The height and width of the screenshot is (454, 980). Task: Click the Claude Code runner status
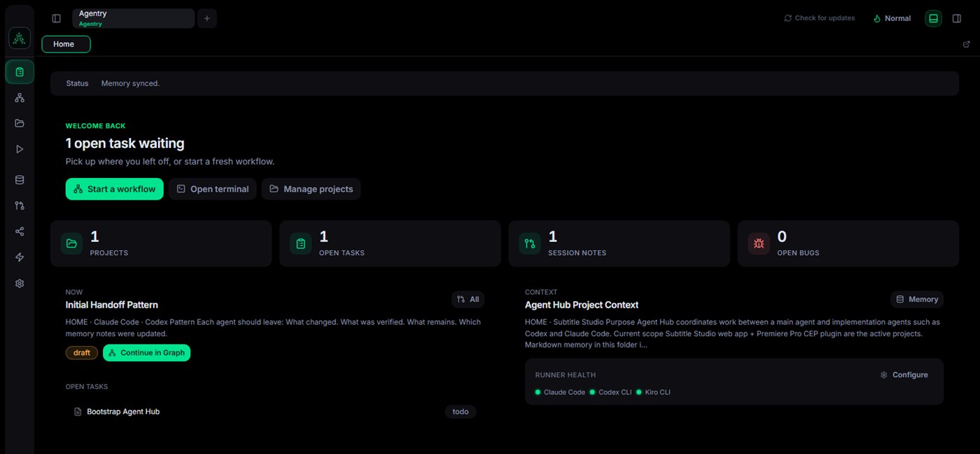click(560, 392)
